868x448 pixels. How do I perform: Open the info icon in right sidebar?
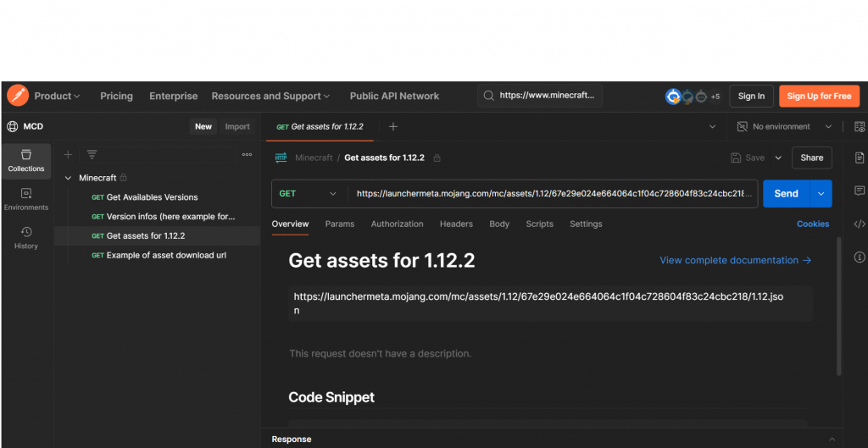coord(860,257)
